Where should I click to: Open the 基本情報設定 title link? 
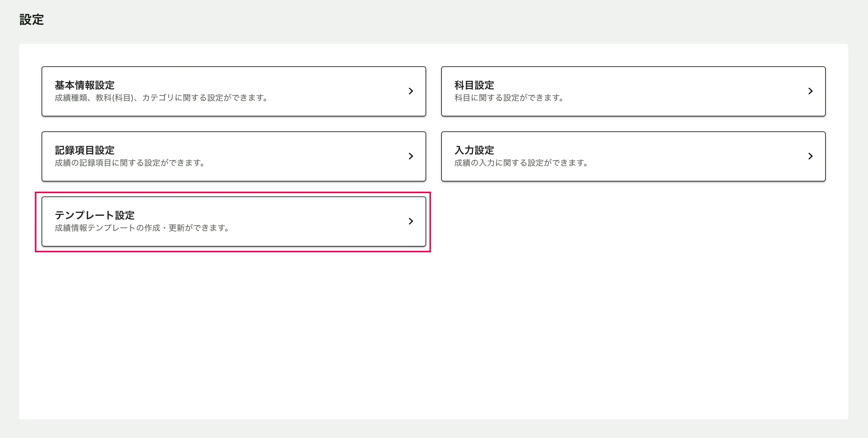84,85
